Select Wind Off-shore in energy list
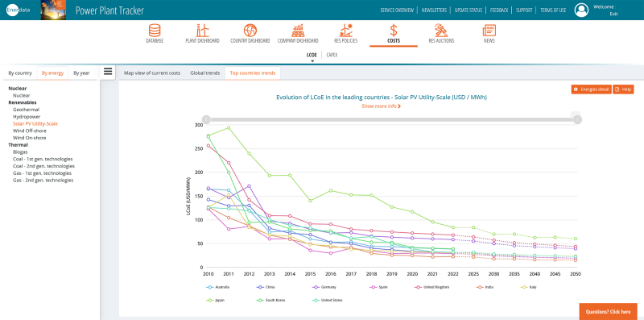Screen dimensions: 644x320 (29, 131)
